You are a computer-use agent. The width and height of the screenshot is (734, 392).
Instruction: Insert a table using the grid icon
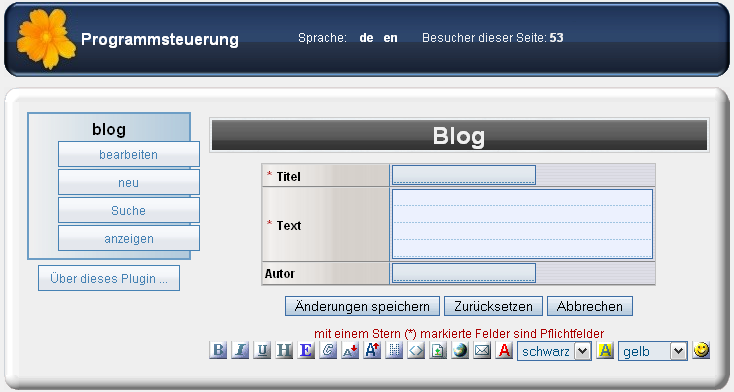coord(394,350)
